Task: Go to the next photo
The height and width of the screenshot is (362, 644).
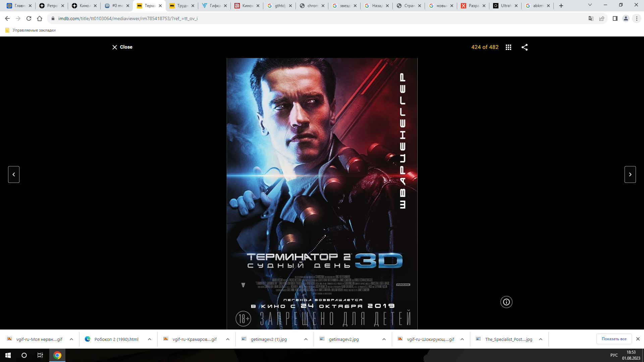Action: (x=630, y=174)
